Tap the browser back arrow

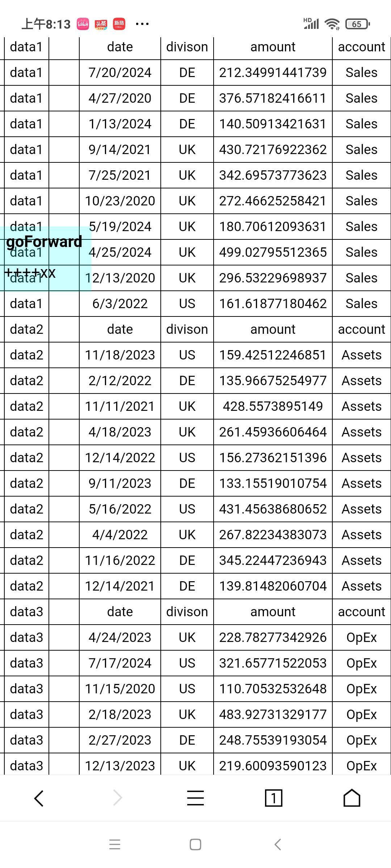(x=39, y=798)
